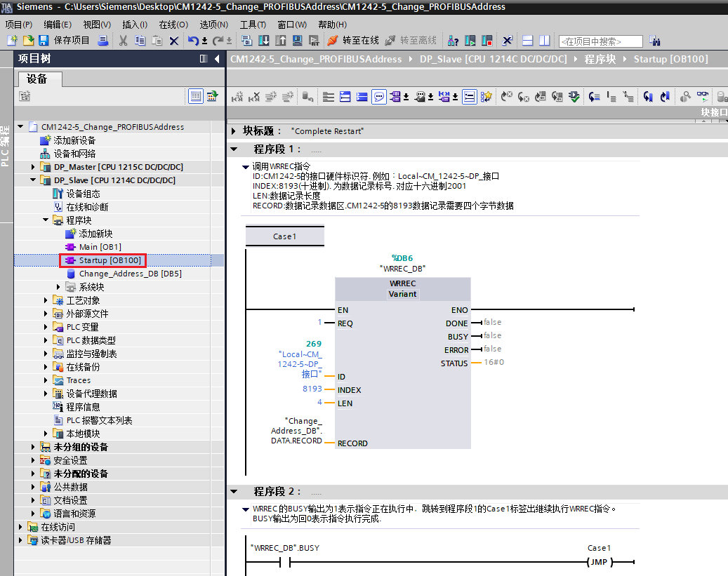Toggle project tree column header display
This screenshot has width=728, height=576.
(204, 58)
